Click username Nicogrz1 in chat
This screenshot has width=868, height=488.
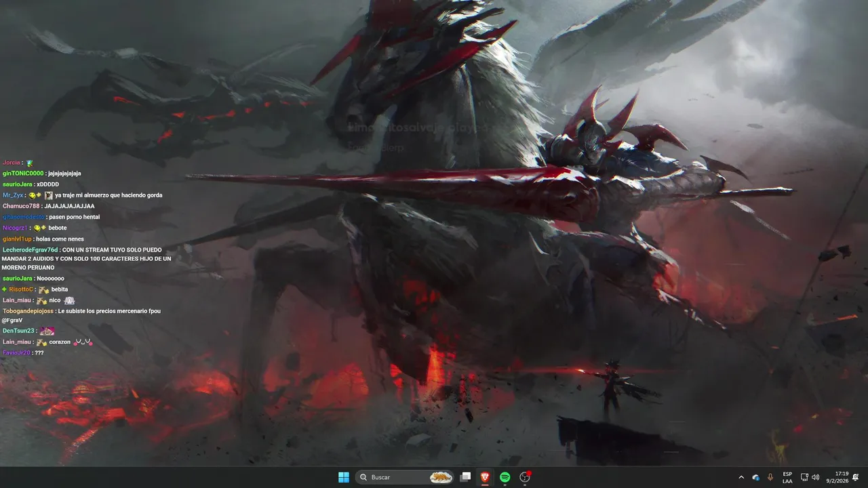pyautogui.click(x=15, y=228)
